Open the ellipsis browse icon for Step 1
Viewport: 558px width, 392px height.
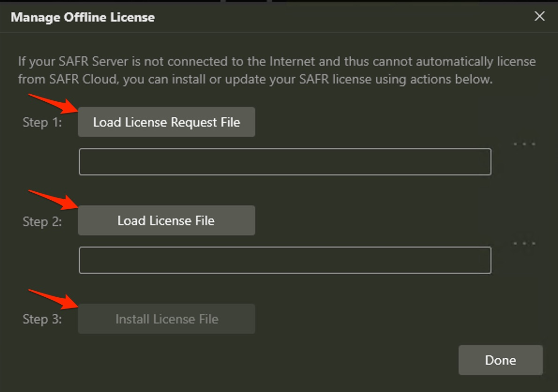pyautogui.click(x=524, y=144)
